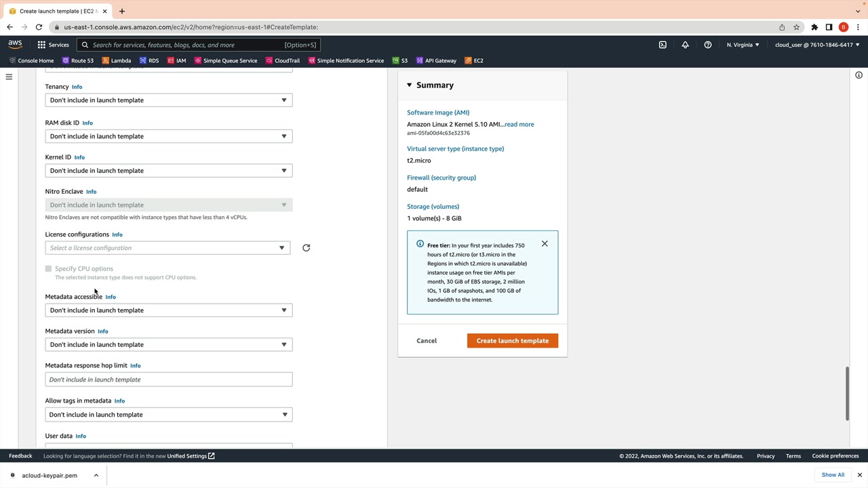Open the License configurations dropdown
The height and width of the screenshot is (488, 868).
pyautogui.click(x=167, y=248)
